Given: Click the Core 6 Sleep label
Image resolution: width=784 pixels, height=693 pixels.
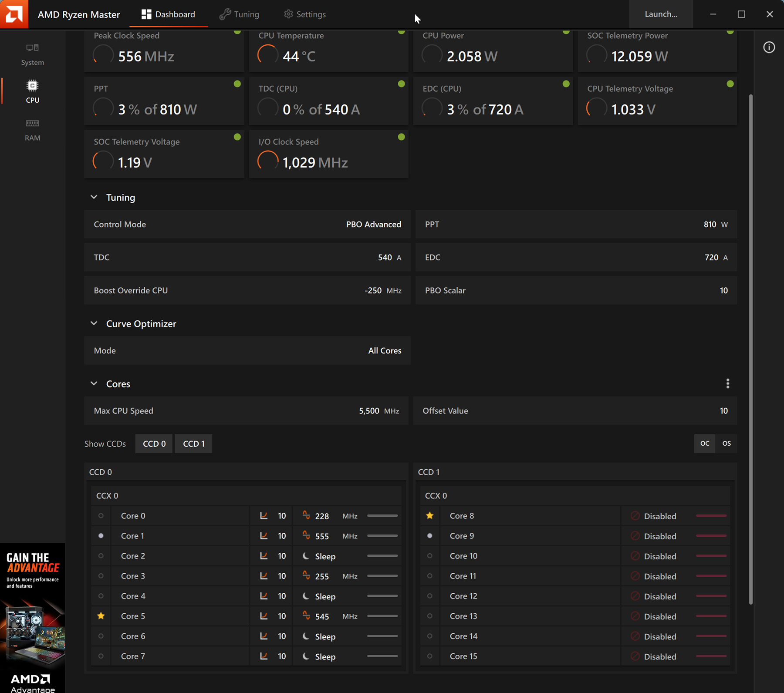Looking at the screenshot, I should pyautogui.click(x=325, y=636).
